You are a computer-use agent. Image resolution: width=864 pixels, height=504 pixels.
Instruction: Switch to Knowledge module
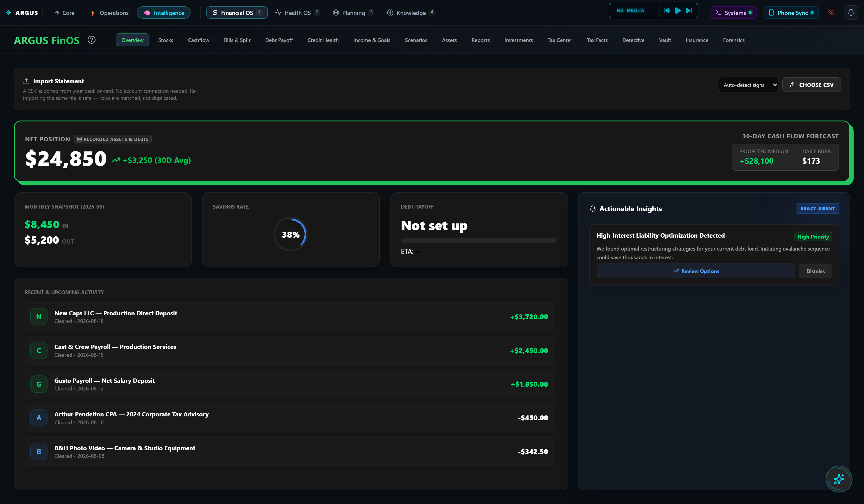point(411,13)
